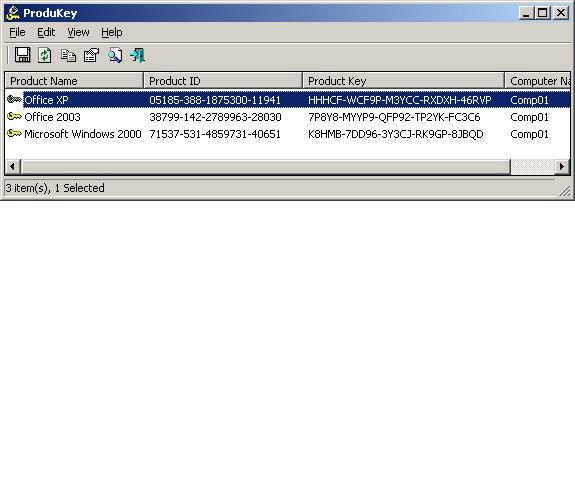Click the Refresh toolbar icon
The width and height of the screenshot is (575, 480).
(x=45, y=55)
